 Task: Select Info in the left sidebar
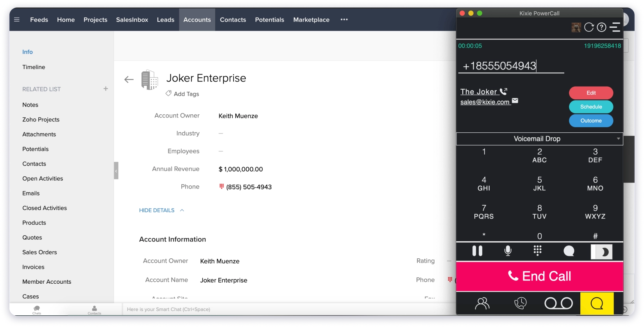coord(27,52)
